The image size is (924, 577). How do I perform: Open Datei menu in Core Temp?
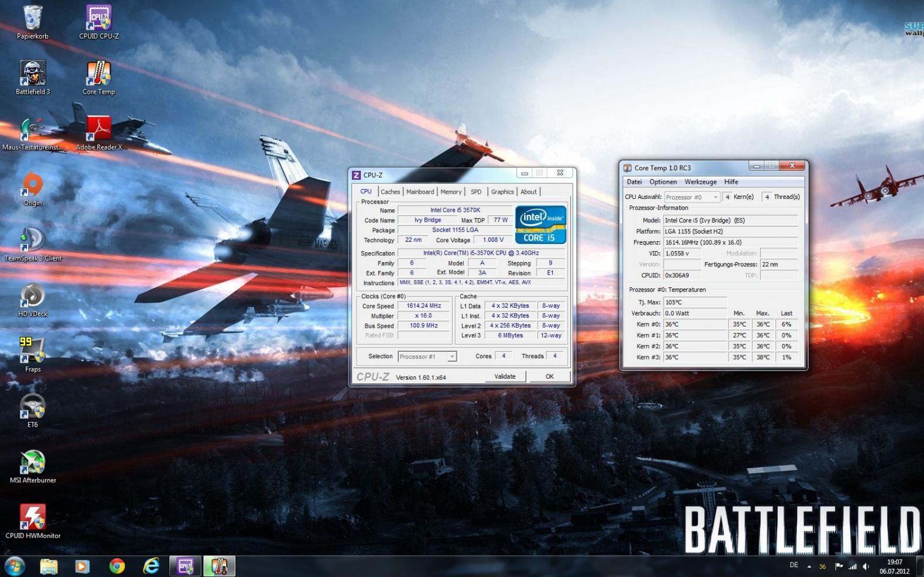pyautogui.click(x=634, y=182)
